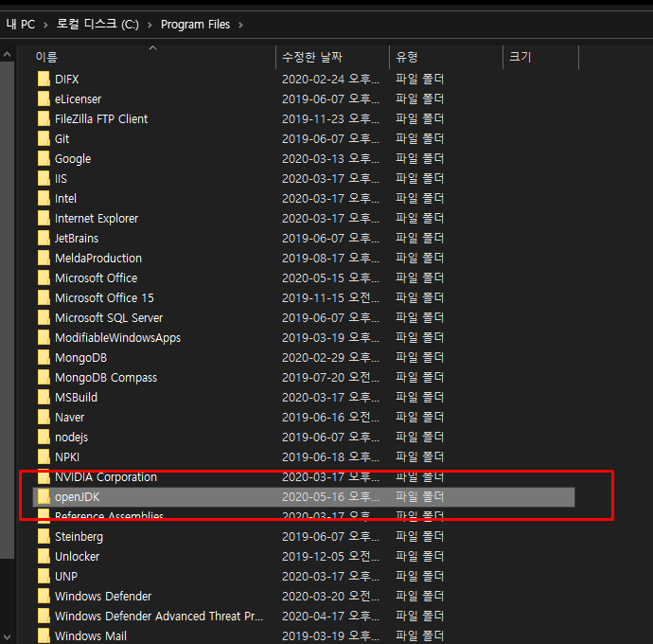Select the Reference Assemblies folder row
The height and width of the screenshot is (644, 653).
pos(304,516)
